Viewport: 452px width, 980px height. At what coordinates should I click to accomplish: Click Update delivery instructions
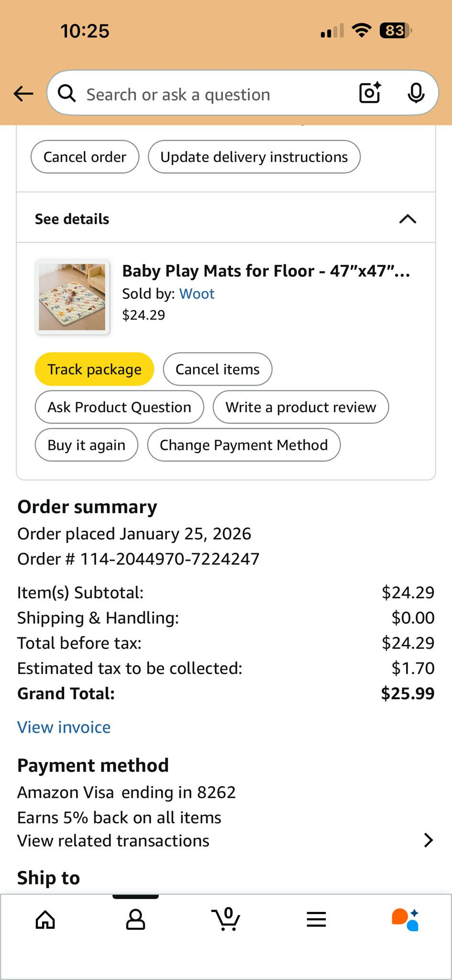pos(254,157)
